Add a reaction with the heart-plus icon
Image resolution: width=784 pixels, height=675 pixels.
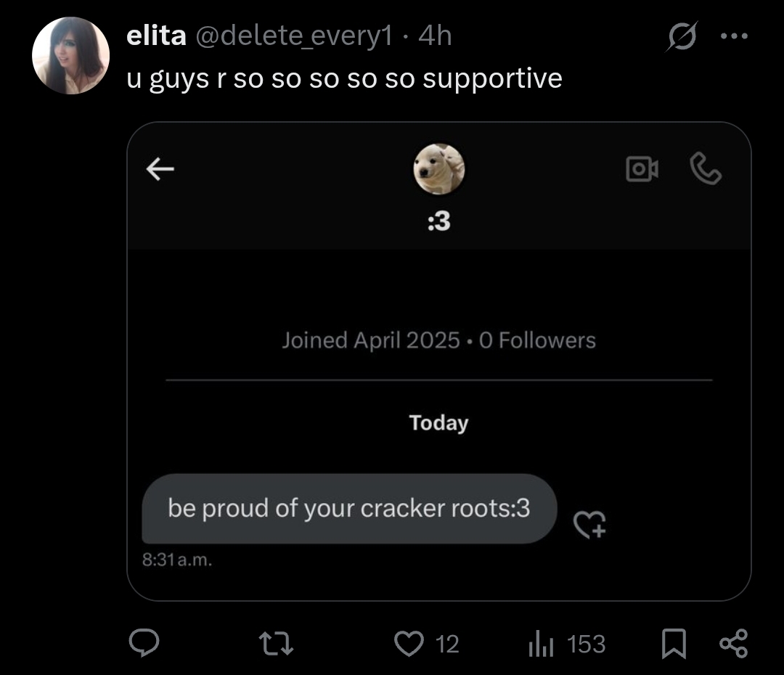point(589,523)
